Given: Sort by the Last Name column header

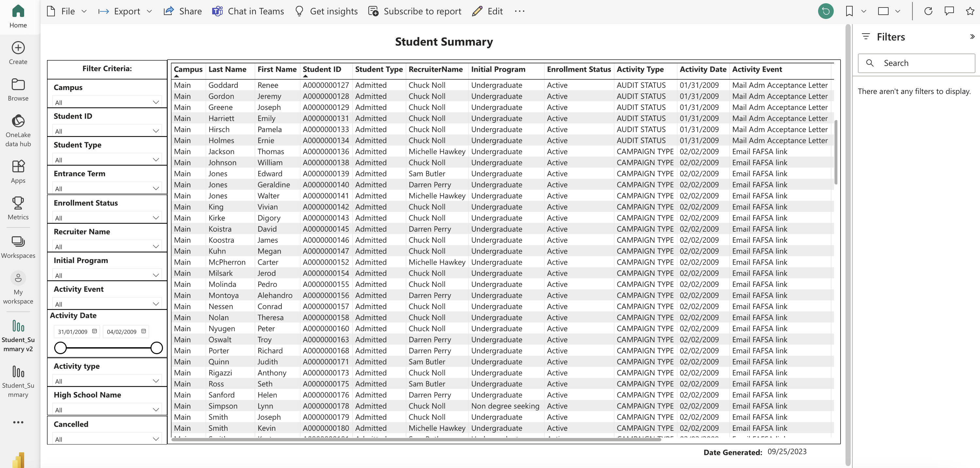Looking at the screenshot, I should coord(227,69).
